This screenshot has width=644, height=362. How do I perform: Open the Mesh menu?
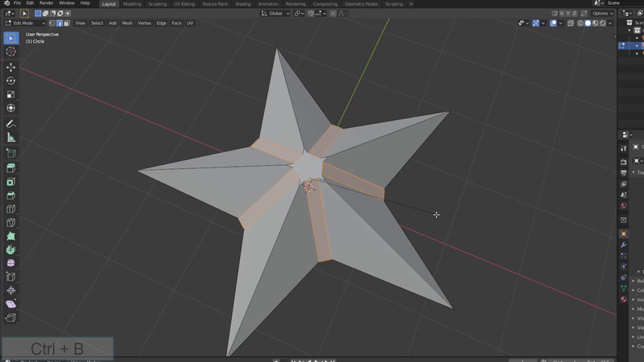127,23
